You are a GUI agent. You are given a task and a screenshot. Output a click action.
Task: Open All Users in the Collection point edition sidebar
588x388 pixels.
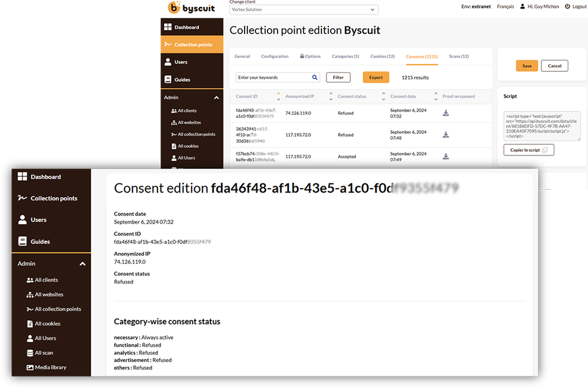183,158
